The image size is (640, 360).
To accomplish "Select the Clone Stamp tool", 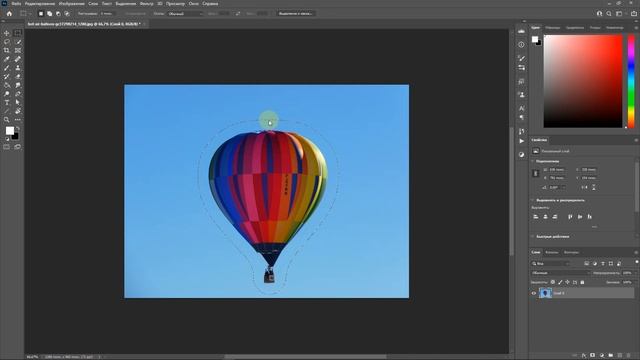I will point(18,68).
